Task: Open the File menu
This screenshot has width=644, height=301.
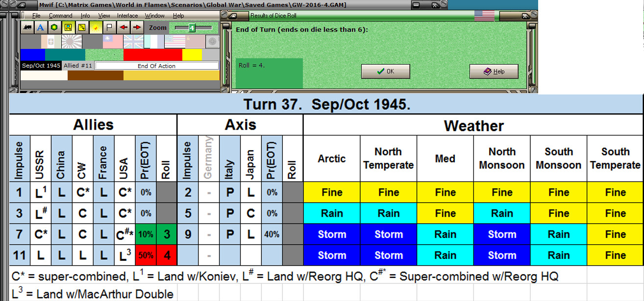Action: click(x=36, y=16)
